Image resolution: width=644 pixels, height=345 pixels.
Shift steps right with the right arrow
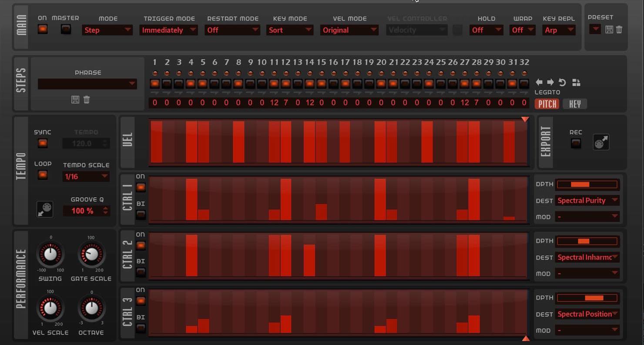click(x=550, y=82)
